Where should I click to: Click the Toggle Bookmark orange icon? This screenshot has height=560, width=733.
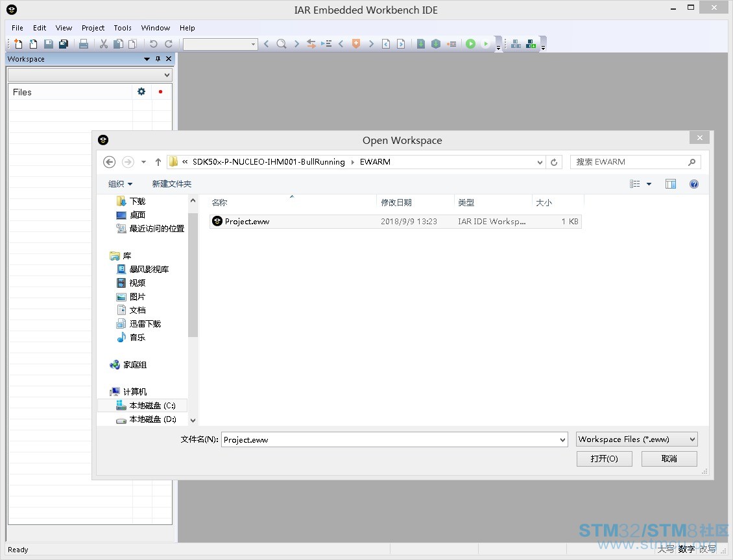356,44
